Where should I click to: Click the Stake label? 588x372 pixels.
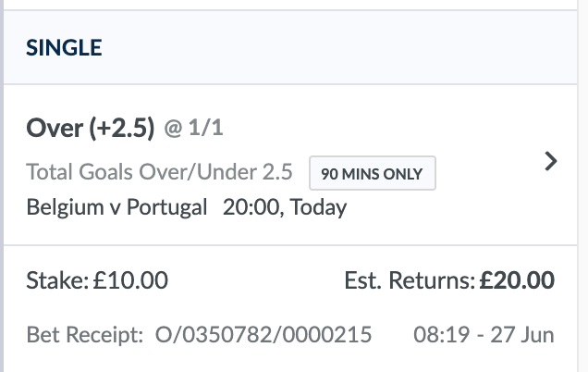(58, 279)
